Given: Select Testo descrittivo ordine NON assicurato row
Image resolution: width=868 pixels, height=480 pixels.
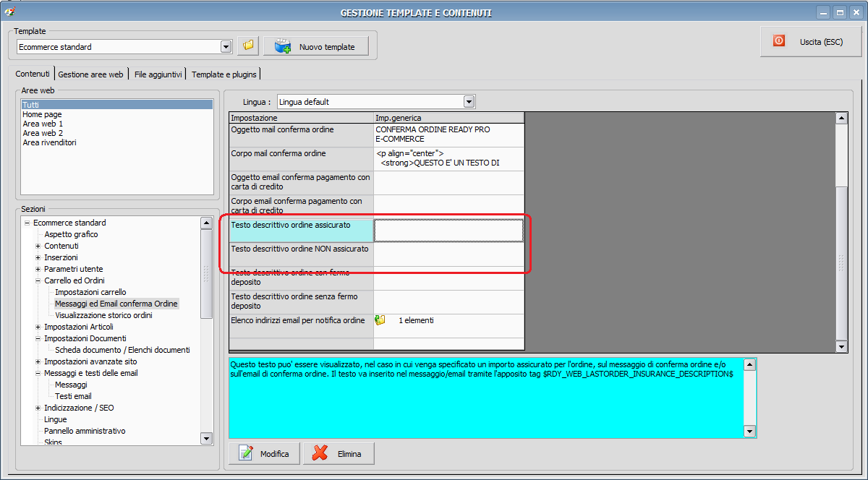Looking at the screenshot, I should (x=302, y=254).
